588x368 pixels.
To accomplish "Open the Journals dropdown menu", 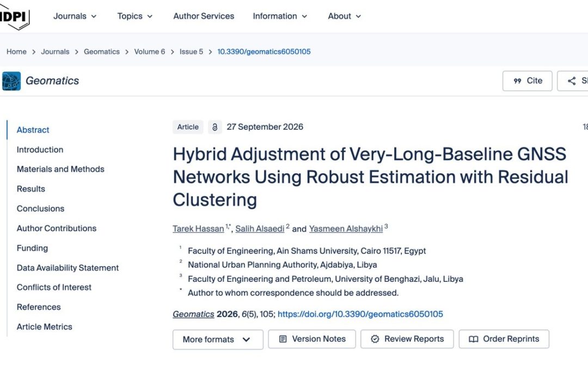I will click(x=75, y=16).
